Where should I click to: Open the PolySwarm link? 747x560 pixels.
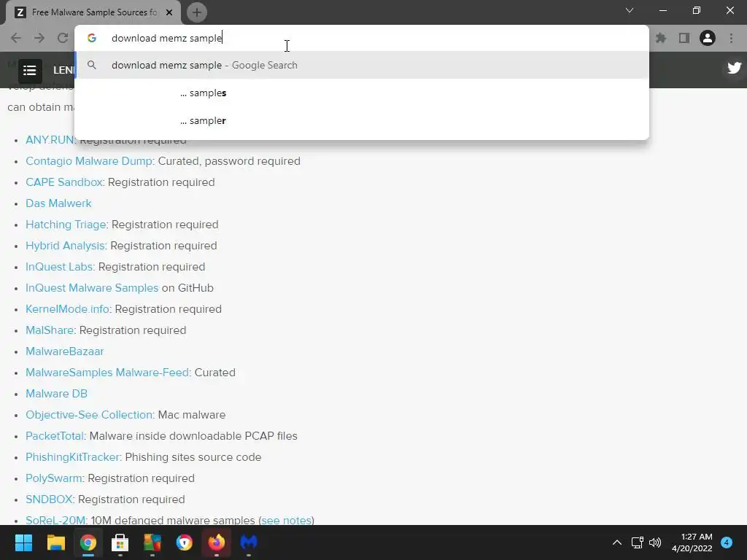pyautogui.click(x=54, y=478)
